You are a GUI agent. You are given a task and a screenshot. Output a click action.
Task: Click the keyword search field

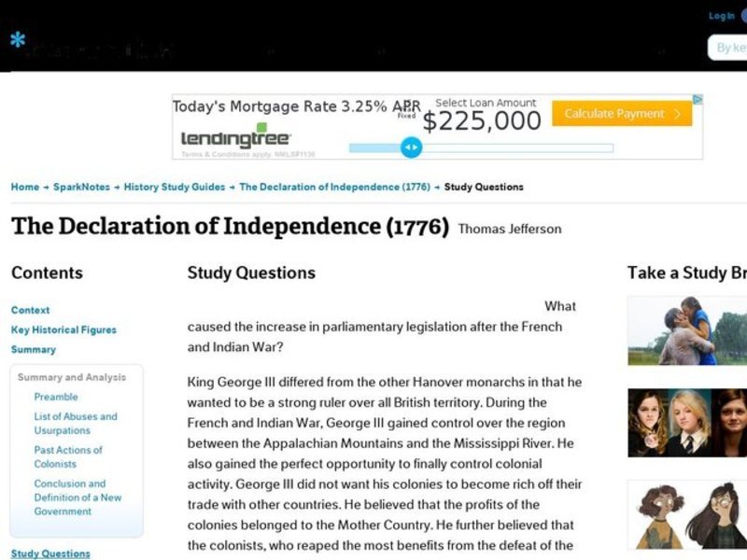[732, 47]
